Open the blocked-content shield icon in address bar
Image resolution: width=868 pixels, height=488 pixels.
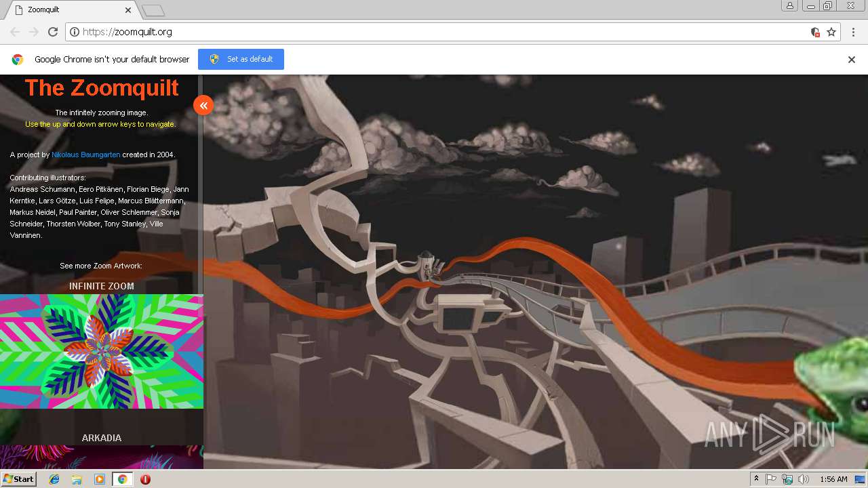coord(816,32)
